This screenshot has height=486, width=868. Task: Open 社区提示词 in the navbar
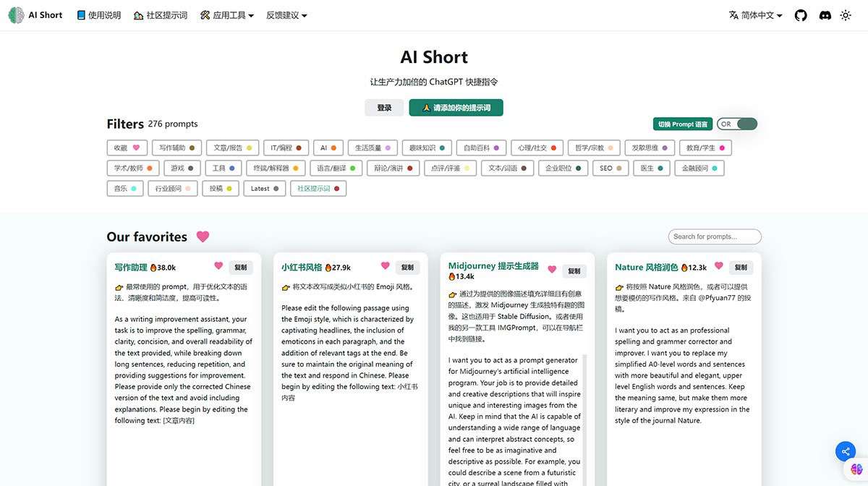click(x=161, y=15)
